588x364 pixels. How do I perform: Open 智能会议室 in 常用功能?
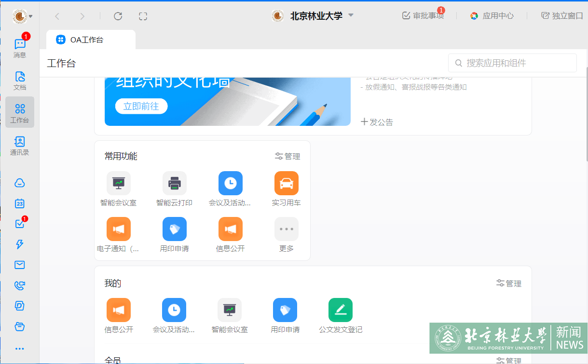(119, 189)
